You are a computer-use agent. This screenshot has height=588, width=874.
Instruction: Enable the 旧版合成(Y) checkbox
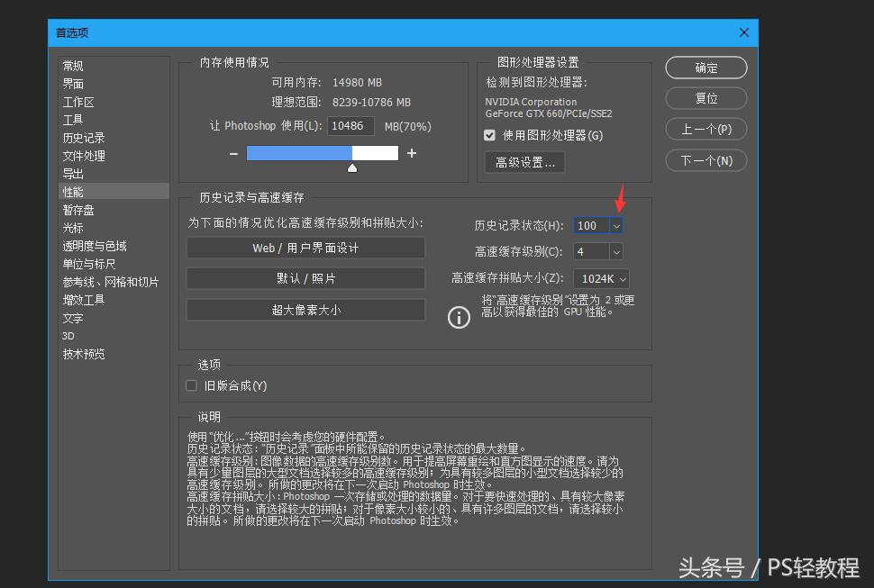pos(191,384)
